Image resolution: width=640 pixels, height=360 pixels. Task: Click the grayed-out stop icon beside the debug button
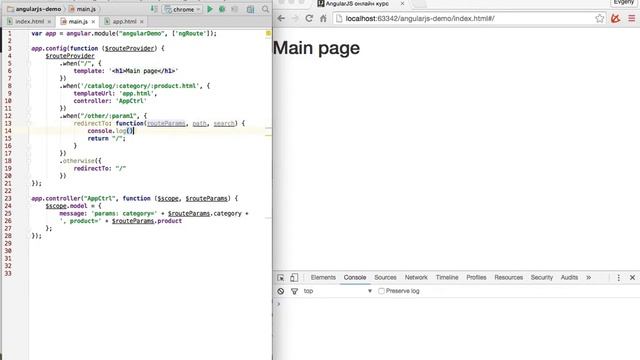click(235, 9)
